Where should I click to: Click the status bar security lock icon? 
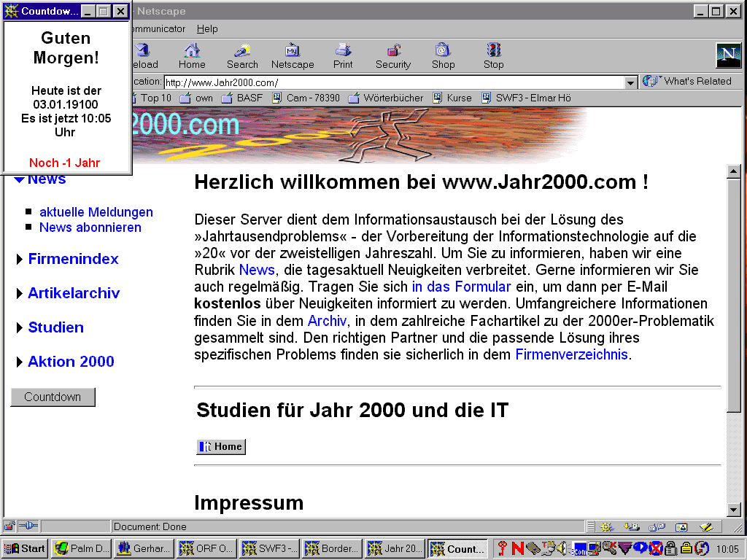tap(9, 526)
